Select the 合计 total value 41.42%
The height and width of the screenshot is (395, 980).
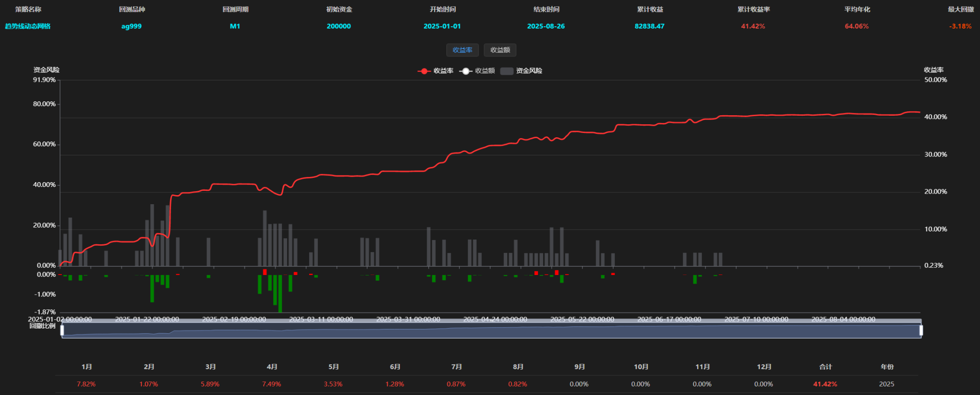click(825, 384)
